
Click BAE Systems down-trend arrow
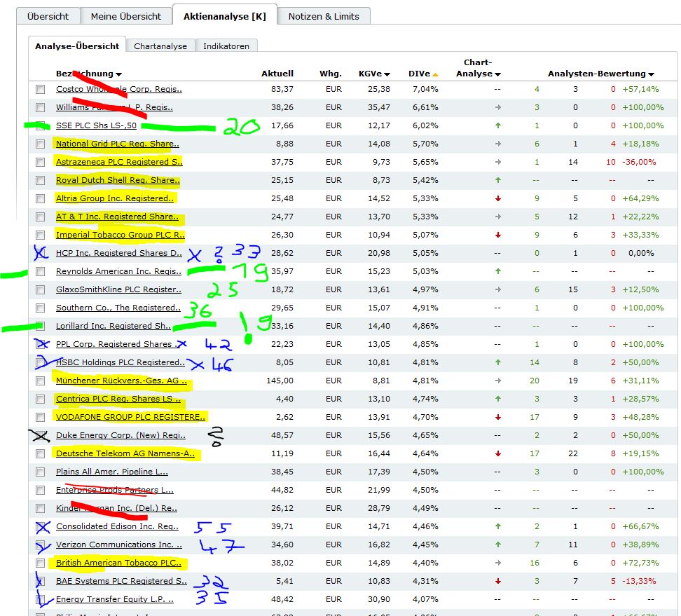pyautogui.click(x=497, y=581)
